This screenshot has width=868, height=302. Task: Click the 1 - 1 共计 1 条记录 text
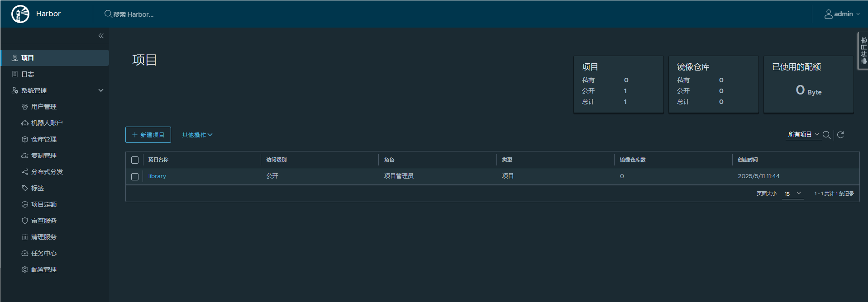tap(834, 193)
